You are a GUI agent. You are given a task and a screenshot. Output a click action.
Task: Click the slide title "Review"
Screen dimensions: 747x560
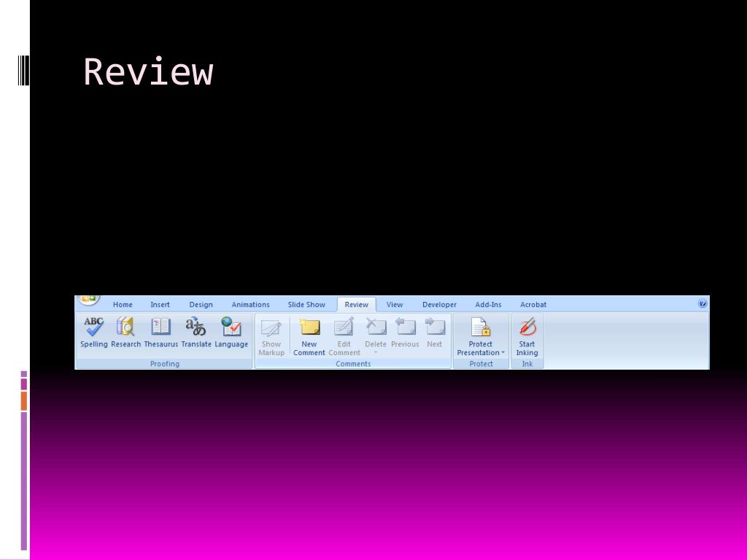(x=148, y=72)
